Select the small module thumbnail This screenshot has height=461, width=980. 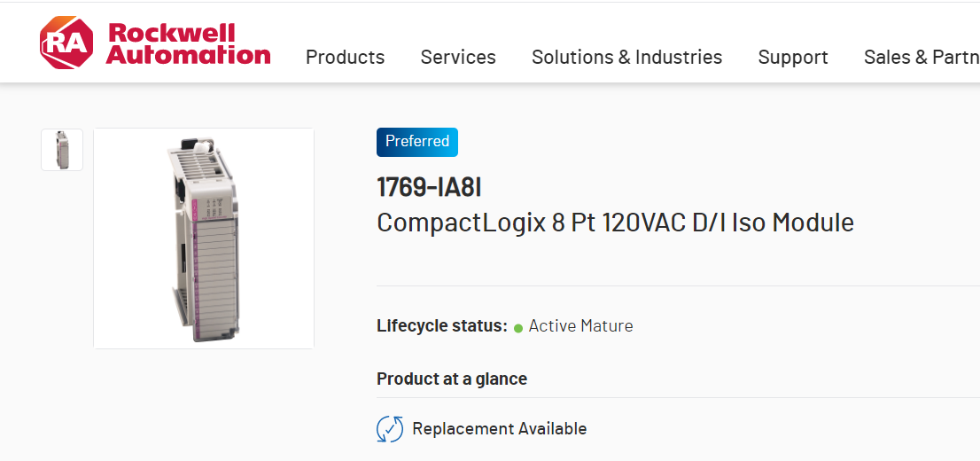[x=62, y=149]
